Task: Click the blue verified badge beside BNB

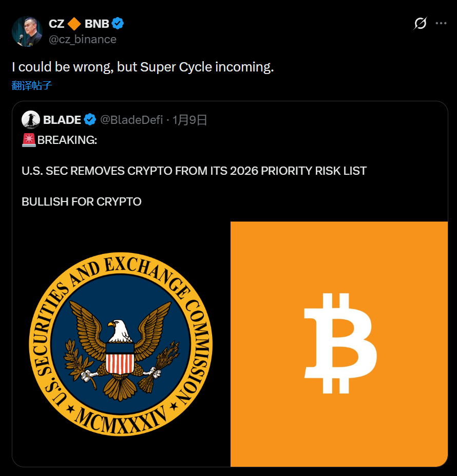Action: tap(118, 24)
